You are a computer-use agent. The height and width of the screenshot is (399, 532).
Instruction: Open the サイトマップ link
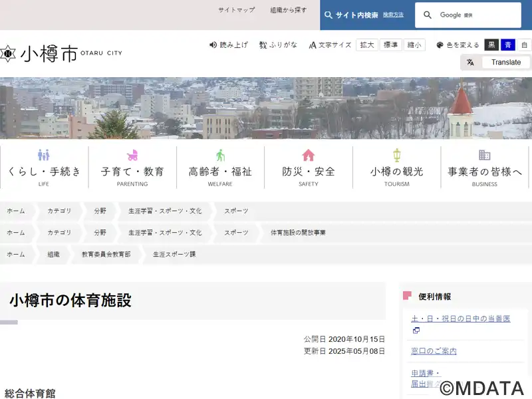click(237, 10)
